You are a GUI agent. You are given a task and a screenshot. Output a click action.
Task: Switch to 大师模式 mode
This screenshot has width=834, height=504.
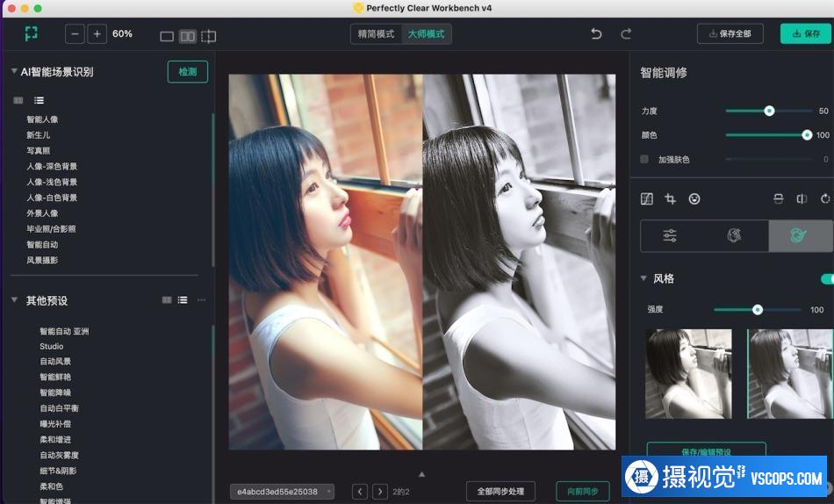tap(427, 34)
